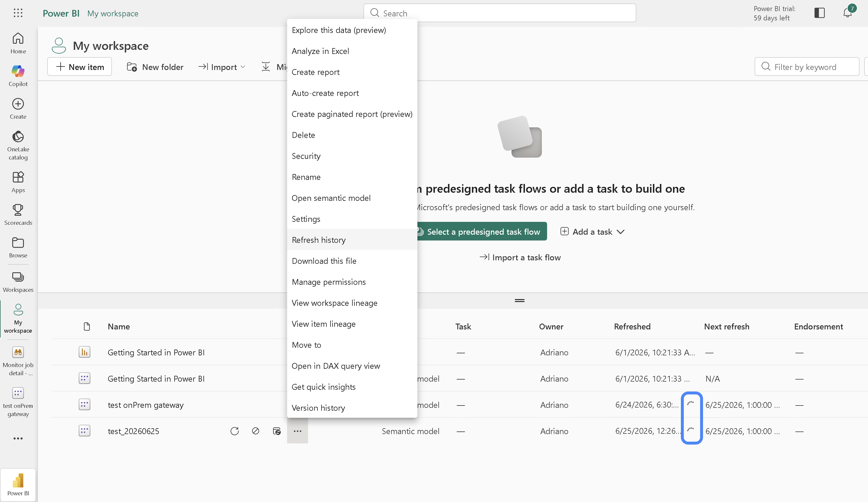Viewport: 868px width, 502px height.
Task: Click the workspace avatar icon beside title
Action: pos(59,45)
